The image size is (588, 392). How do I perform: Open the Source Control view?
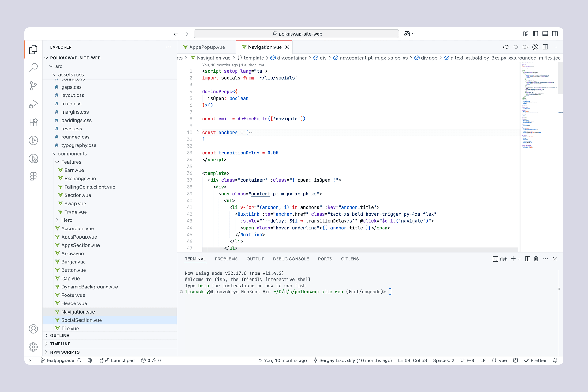33,86
